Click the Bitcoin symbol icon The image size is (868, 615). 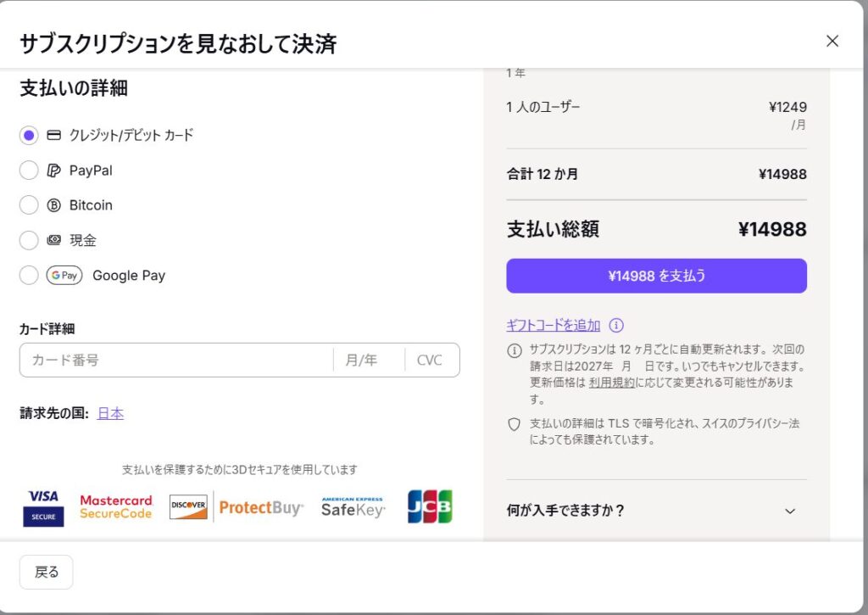(54, 205)
